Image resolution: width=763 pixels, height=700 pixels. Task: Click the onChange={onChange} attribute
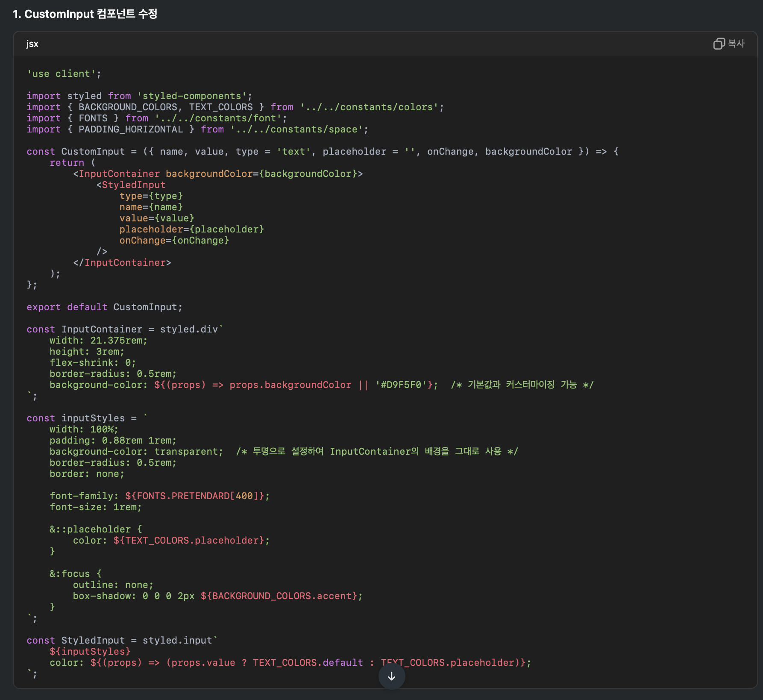tap(174, 241)
